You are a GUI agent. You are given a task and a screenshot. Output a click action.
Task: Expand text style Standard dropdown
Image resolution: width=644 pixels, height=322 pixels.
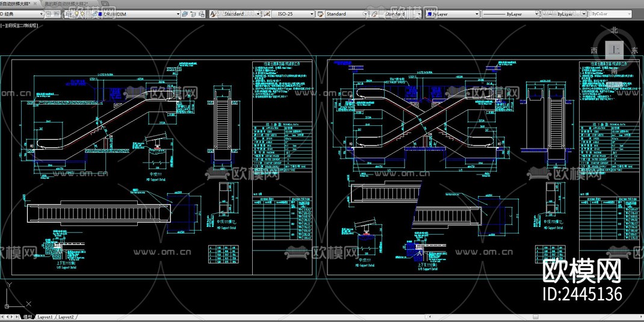point(258,14)
